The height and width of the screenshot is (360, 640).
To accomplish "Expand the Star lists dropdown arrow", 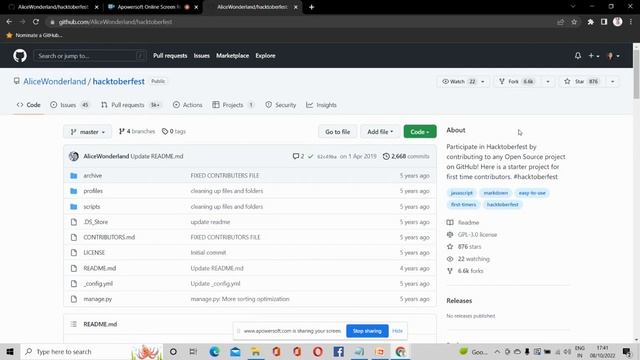I will 612,82.
